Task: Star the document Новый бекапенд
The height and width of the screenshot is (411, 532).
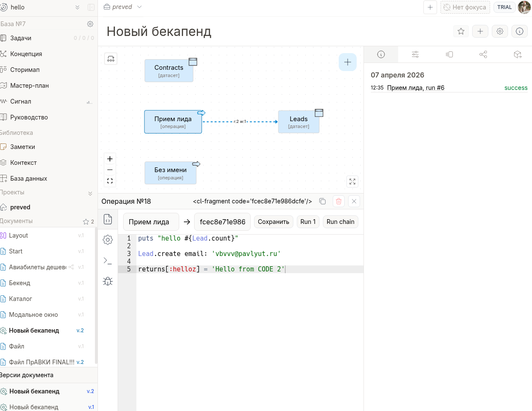Action: click(x=461, y=31)
